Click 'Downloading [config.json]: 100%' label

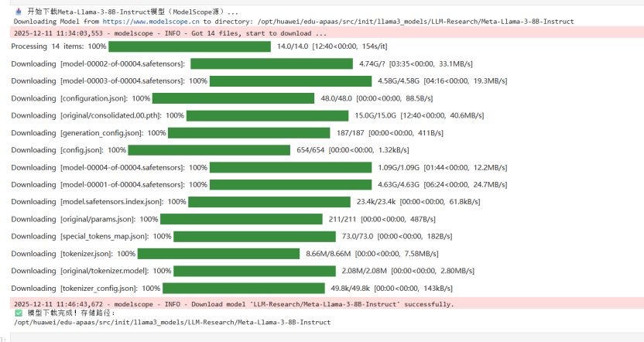(x=69, y=150)
